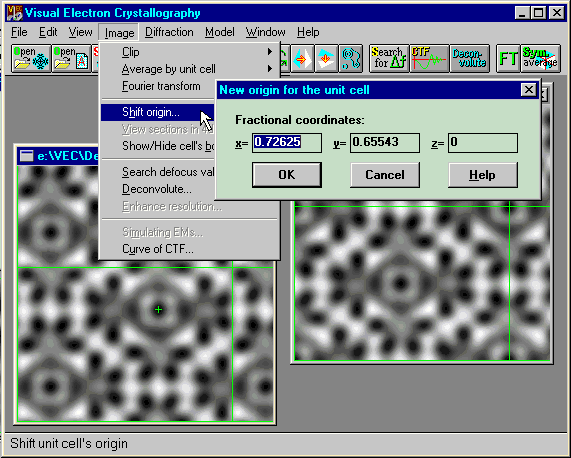Click the Image menu title
Image resolution: width=571 pixels, height=458 pixels.
119,33
